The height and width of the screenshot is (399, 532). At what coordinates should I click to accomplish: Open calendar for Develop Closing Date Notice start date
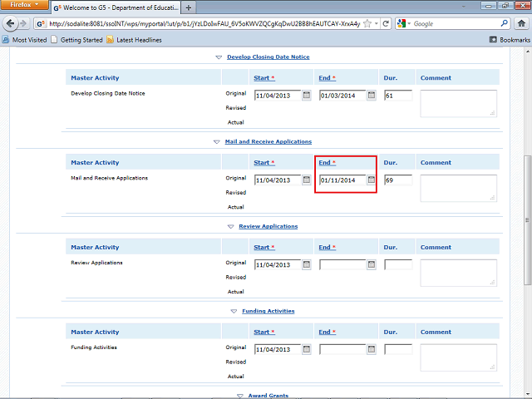point(307,96)
